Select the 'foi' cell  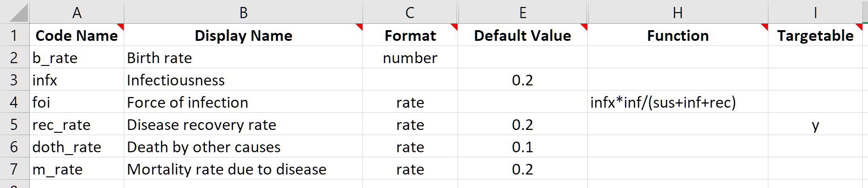pyautogui.click(x=77, y=102)
